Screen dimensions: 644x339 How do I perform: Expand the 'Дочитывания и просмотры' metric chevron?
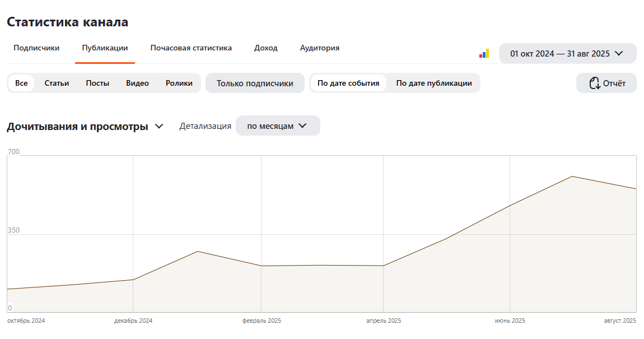pos(159,126)
